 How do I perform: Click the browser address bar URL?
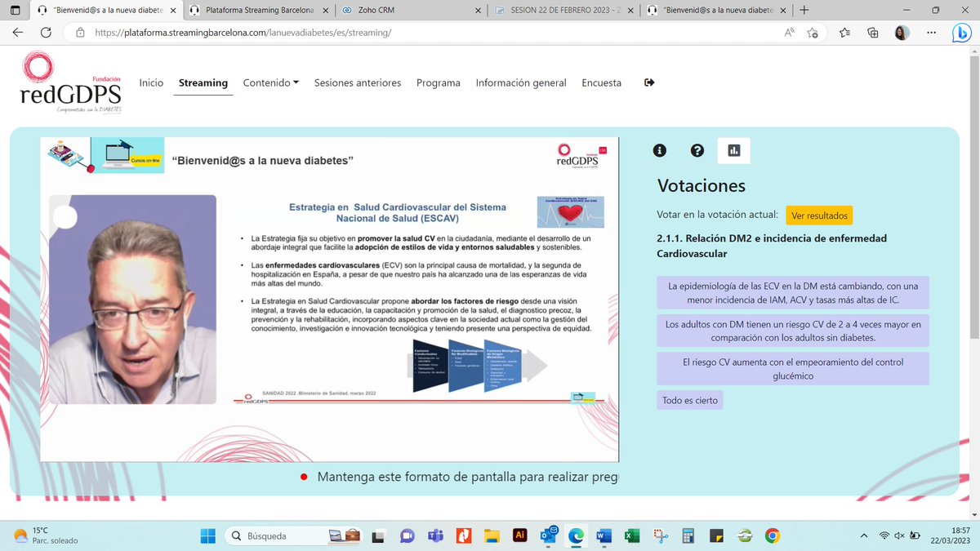tap(243, 33)
